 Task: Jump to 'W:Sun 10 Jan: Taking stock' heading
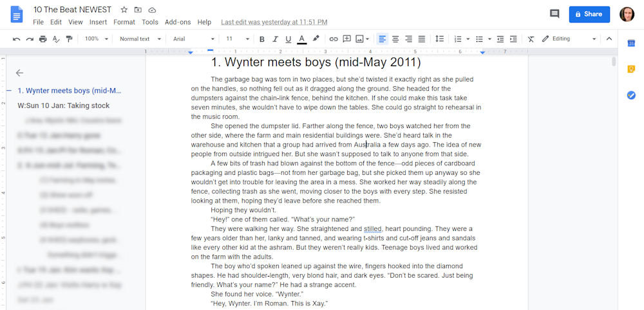pos(64,105)
